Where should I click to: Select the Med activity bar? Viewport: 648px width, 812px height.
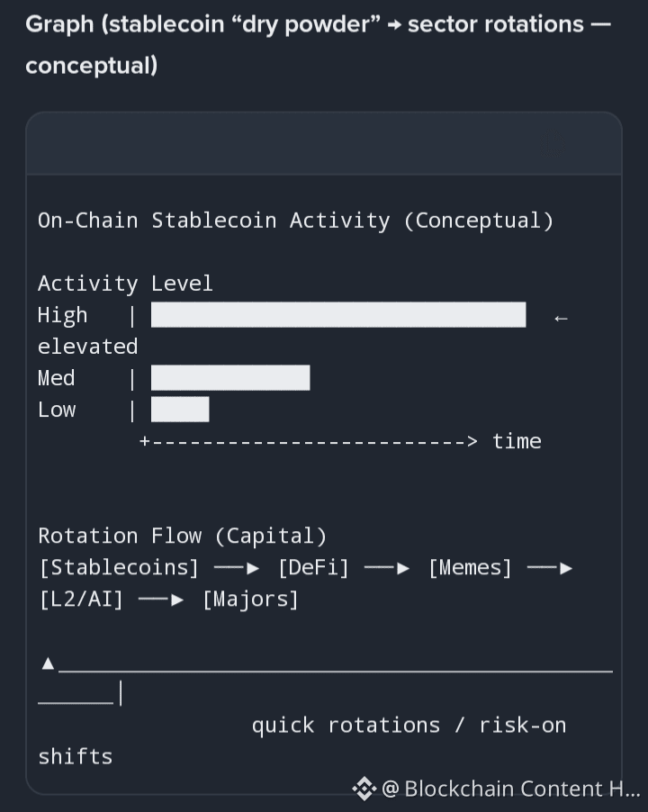pyautogui.click(x=230, y=377)
